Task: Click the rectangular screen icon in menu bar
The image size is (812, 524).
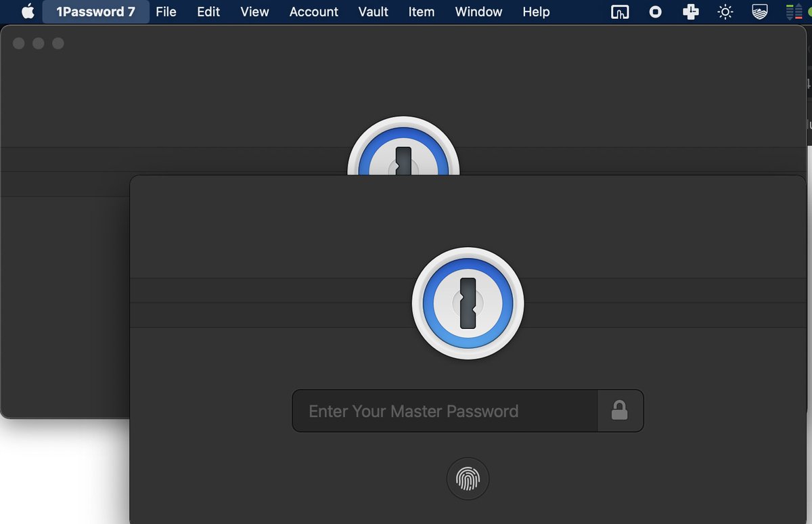Action: click(620, 12)
